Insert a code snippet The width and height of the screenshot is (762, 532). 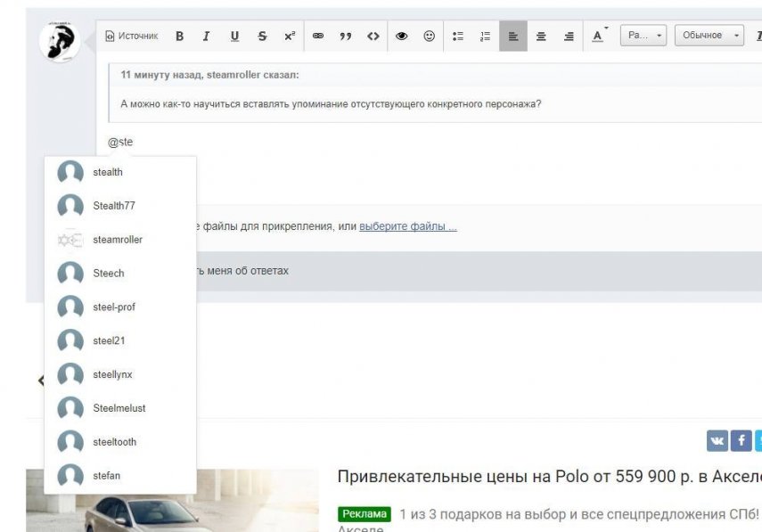pos(374,36)
